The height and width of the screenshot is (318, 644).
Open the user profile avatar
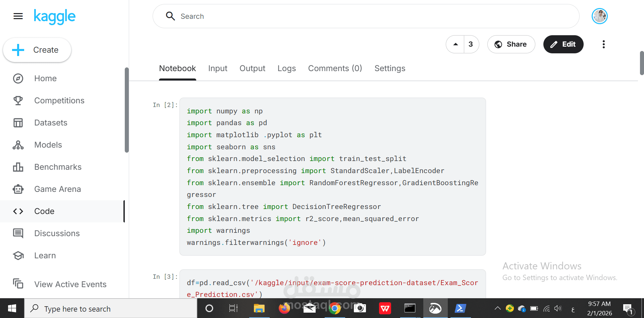[x=600, y=16]
